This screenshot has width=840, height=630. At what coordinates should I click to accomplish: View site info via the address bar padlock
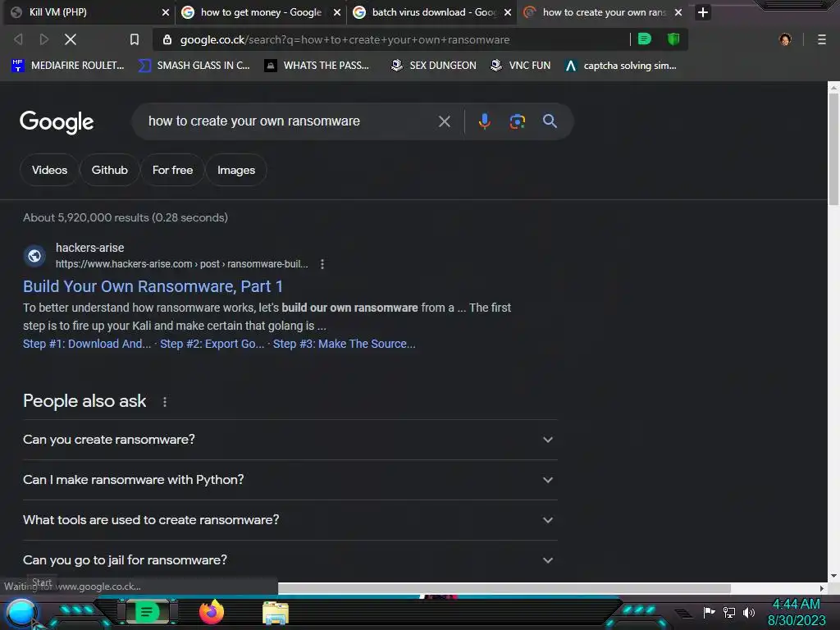click(167, 39)
